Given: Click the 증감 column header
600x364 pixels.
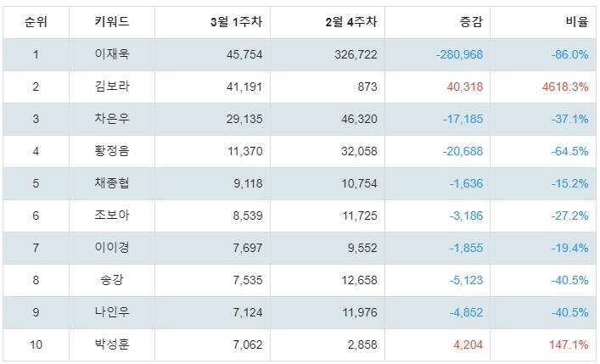Looking at the screenshot, I should pos(472,21).
